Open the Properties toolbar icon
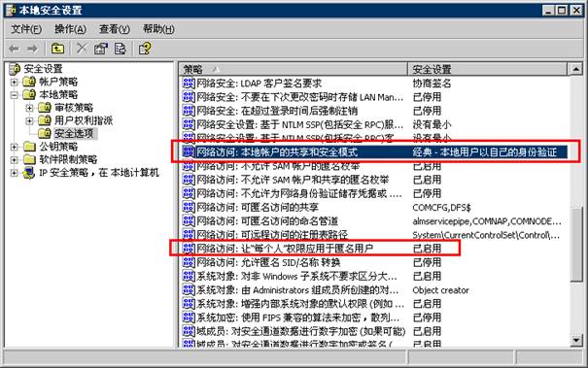Viewport: 588px width, 368px height. 100,49
